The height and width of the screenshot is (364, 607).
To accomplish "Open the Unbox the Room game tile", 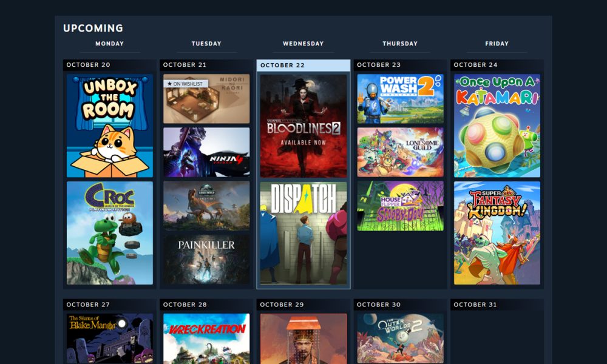I will pyautogui.click(x=110, y=126).
